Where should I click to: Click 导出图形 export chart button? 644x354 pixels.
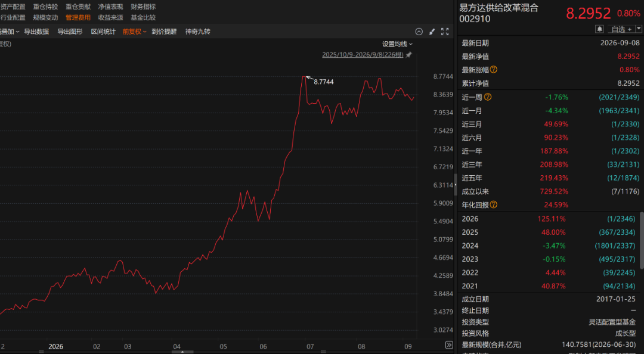[x=70, y=32]
